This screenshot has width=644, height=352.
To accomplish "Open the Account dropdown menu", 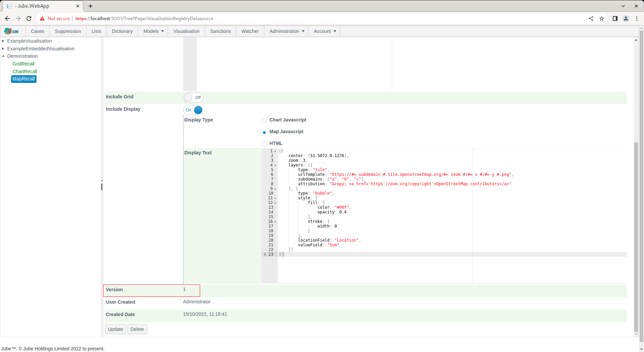I will (x=324, y=31).
